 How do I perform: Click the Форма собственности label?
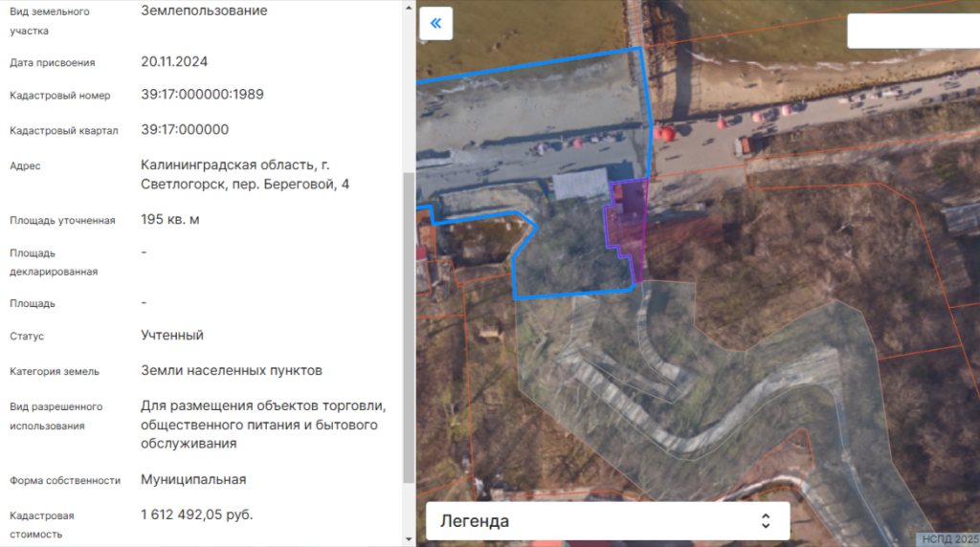pyautogui.click(x=65, y=481)
